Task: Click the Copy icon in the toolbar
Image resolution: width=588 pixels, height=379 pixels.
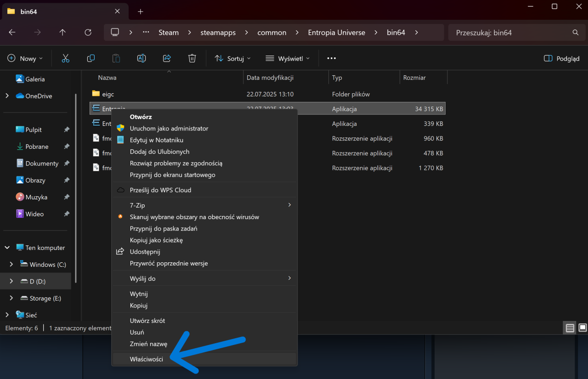Action: pyautogui.click(x=91, y=58)
